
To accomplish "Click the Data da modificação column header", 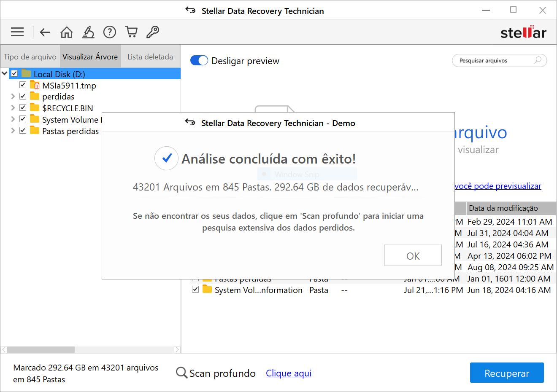I will pos(511,208).
